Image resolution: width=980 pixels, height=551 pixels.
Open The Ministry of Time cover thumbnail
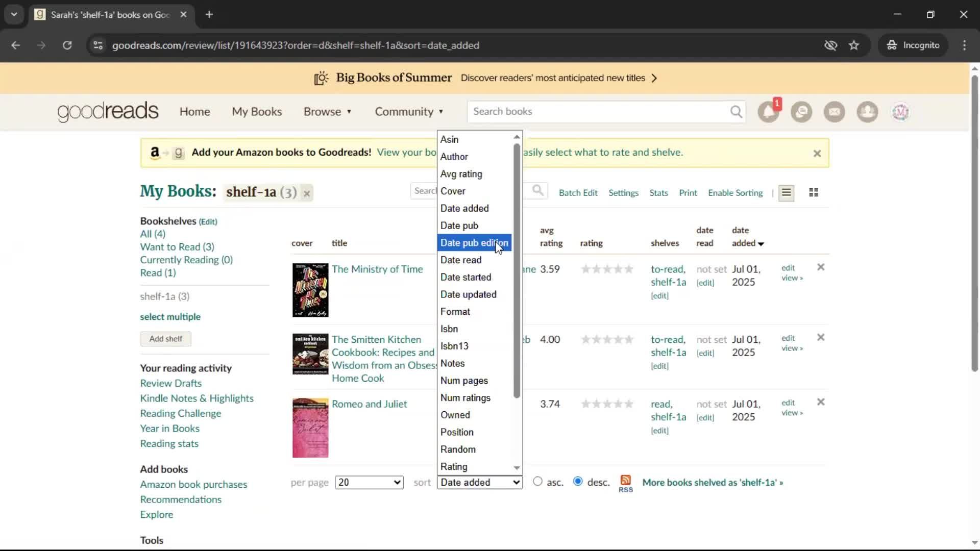tap(310, 290)
